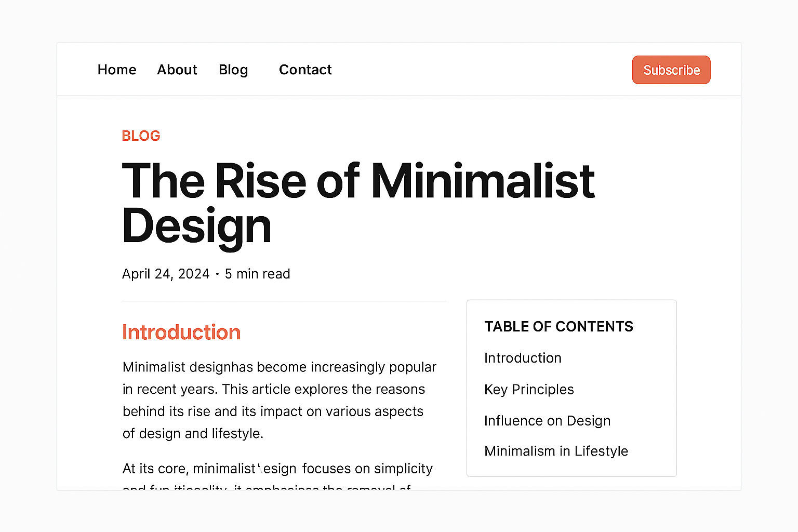Go to the Home navigation link
Screen dimensions: 798x532
pyautogui.click(x=117, y=70)
